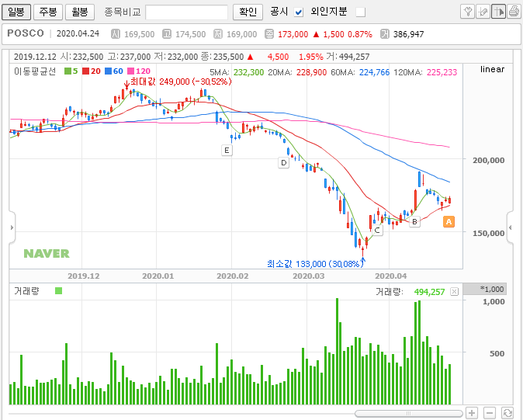Image resolution: width=523 pixels, height=420 pixels.
Task: Click the pink 120-day moving average legend
Action: pyautogui.click(x=139, y=71)
